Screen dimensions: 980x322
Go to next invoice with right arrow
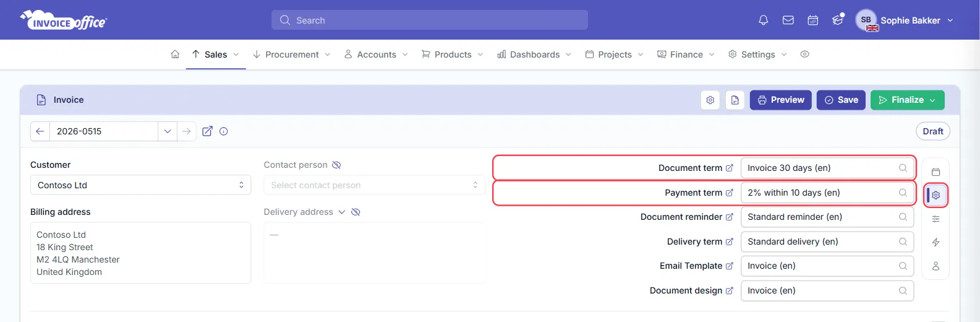(186, 131)
